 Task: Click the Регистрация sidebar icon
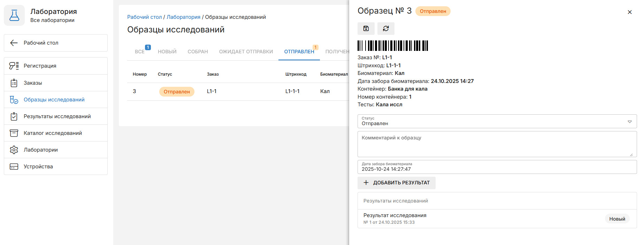[x=14, y=66]
